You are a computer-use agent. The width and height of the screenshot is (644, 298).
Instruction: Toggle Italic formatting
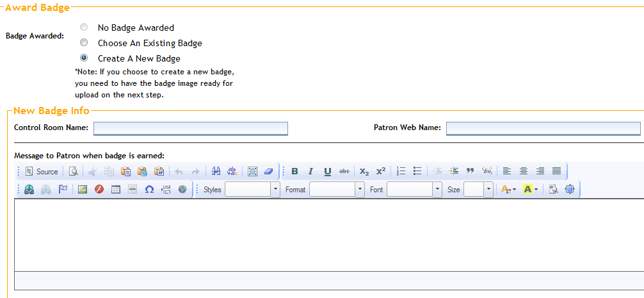[311, 171]
